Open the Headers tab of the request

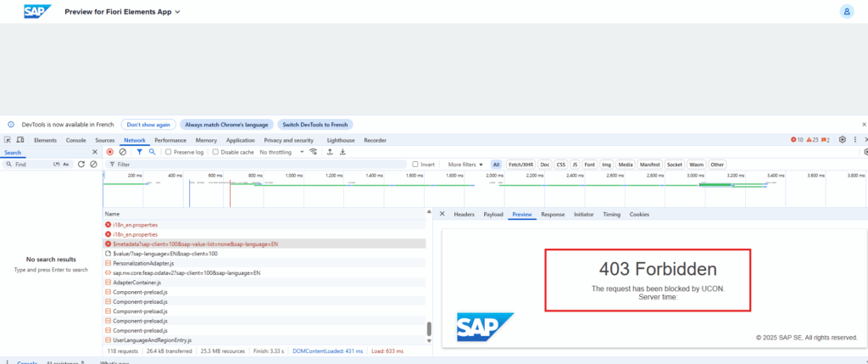(x=464, y=215)
